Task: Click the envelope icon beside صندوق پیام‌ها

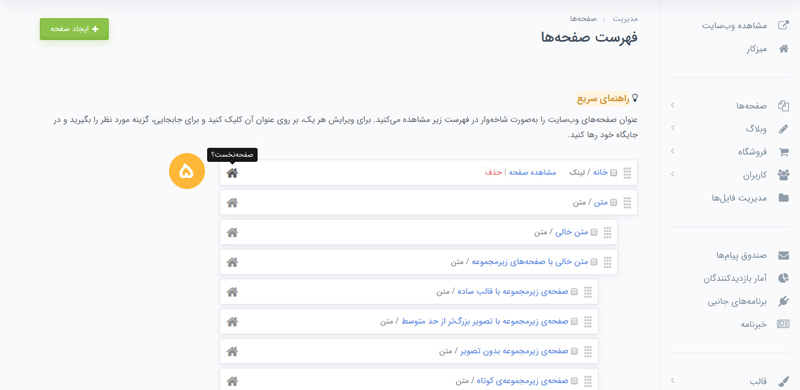Action: [783, 255]
